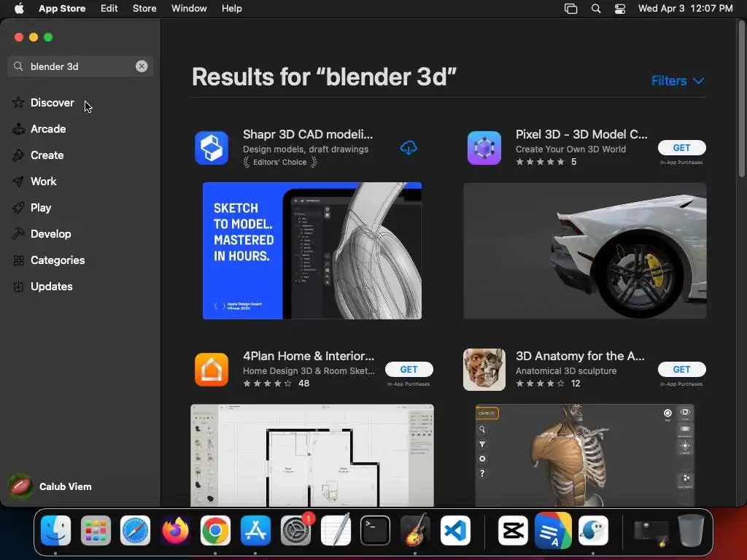Screen dimensions: 747x560
Task: Open the Arcade section
Action: (48, 129)
